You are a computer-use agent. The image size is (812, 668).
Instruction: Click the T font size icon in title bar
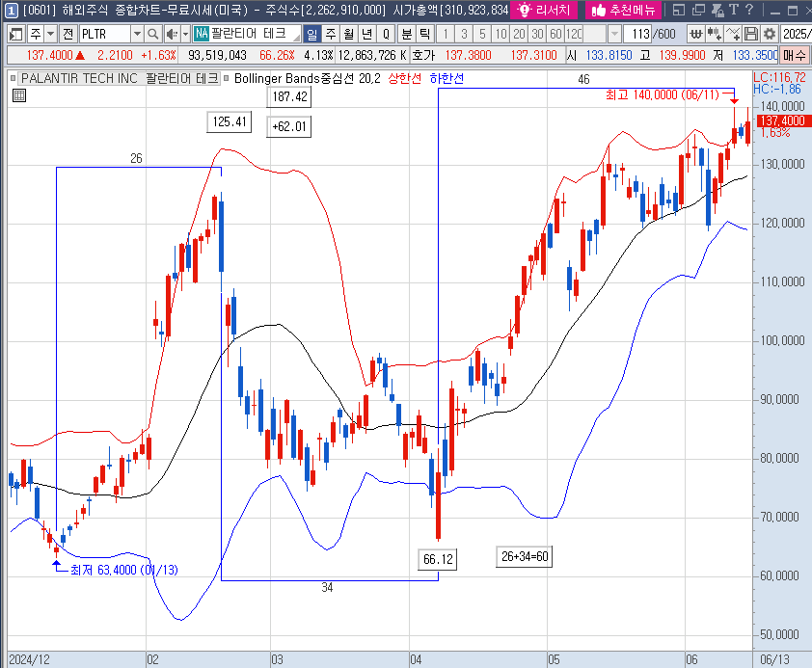click(x=734, y=10)
